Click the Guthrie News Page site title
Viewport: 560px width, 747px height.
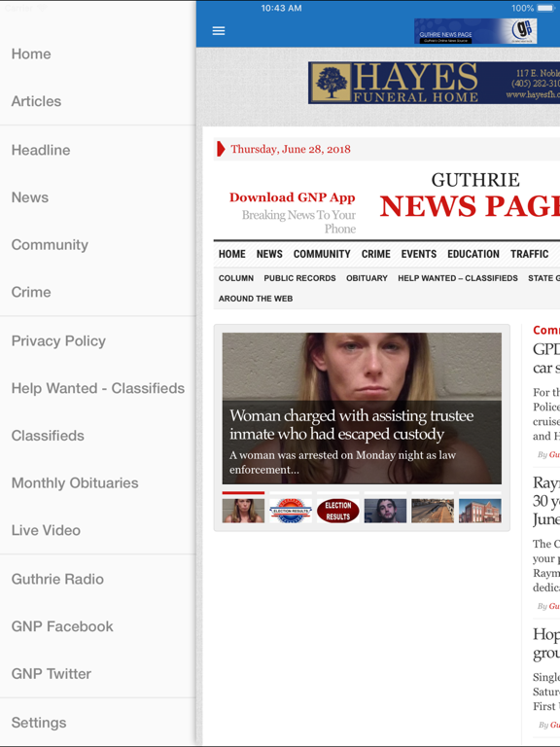pyautogui.click(x=470, y=196)
